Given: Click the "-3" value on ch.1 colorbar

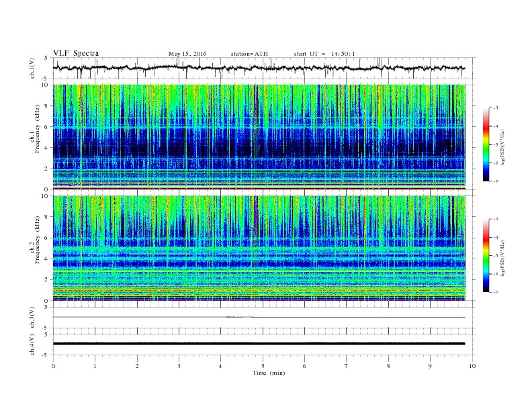Looking at the screenshot, I should pos(496,108).
